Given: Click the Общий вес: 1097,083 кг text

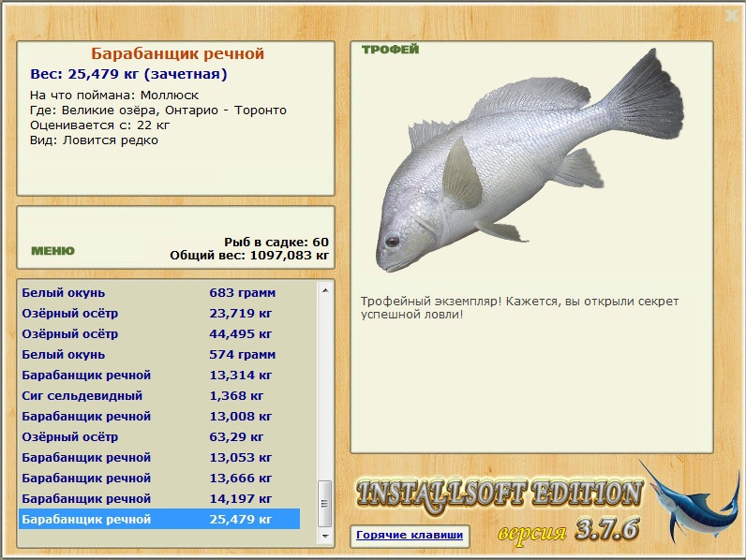Looking at the screenshot, I should (249, 256).
